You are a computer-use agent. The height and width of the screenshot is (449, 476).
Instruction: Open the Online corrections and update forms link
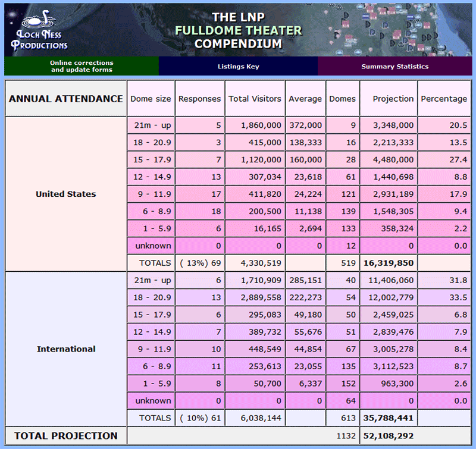click(x=82, y=66)
